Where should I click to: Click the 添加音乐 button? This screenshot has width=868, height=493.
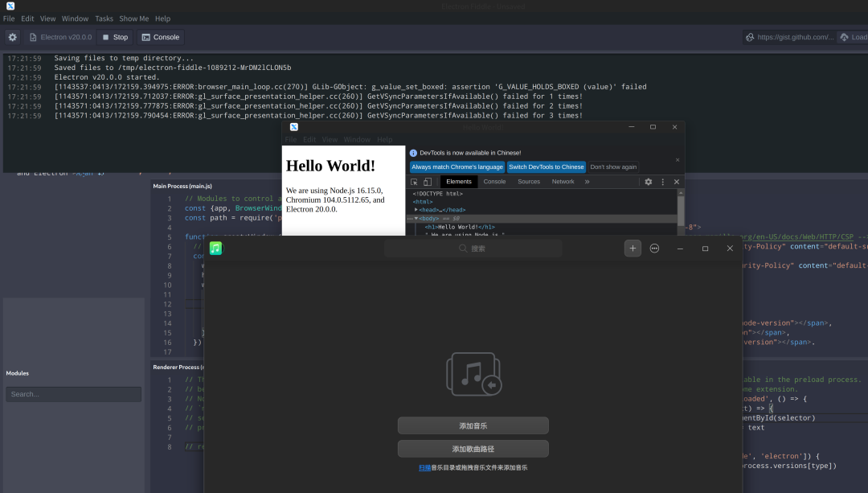tap(473, 426)
